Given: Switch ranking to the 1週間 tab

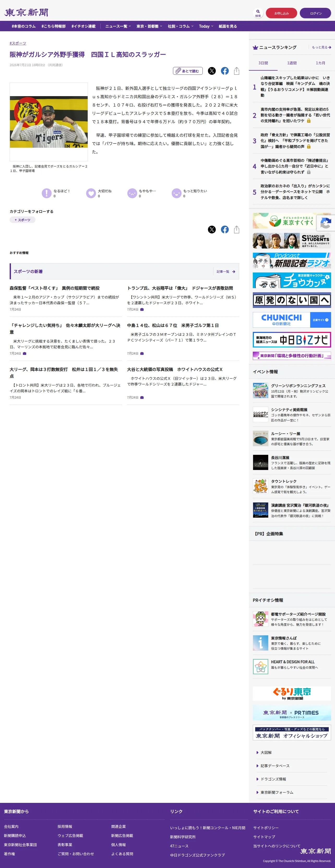Looking at the screenshot, I should (x=292, y=63).
